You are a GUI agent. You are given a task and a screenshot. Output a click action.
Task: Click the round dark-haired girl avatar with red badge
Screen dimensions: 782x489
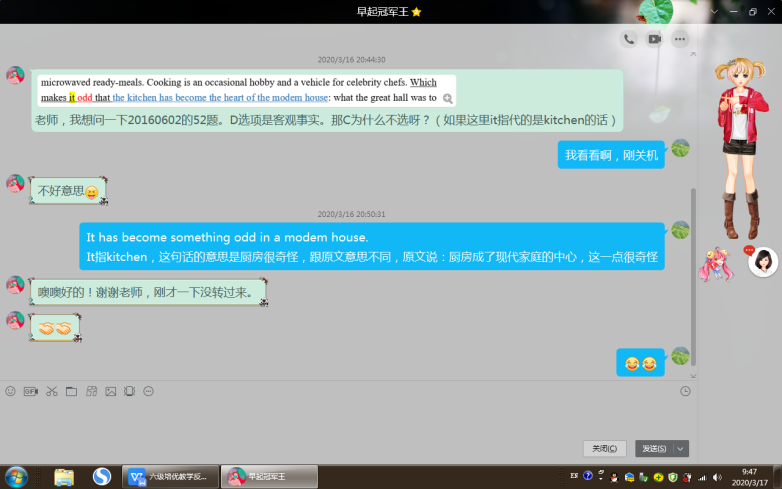point(763,261)
